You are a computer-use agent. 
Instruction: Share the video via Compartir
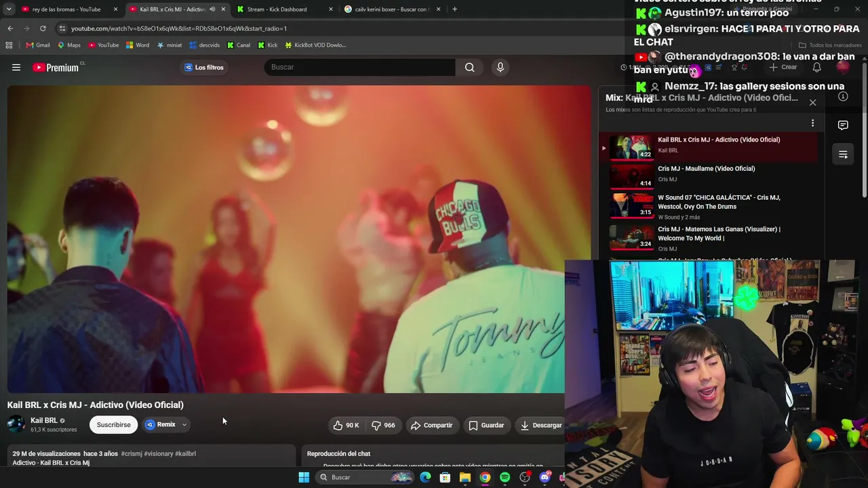[x=431, y=425]
